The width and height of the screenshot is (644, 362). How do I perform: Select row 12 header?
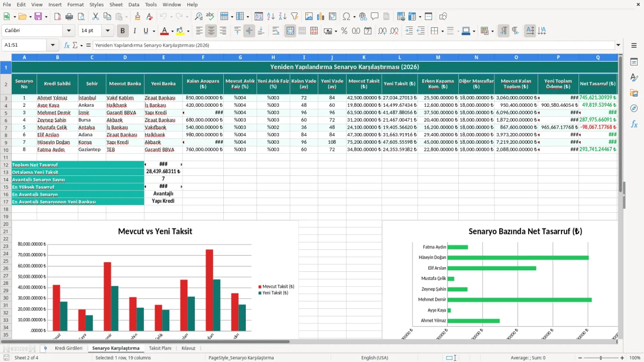click(x=5, y=165)
